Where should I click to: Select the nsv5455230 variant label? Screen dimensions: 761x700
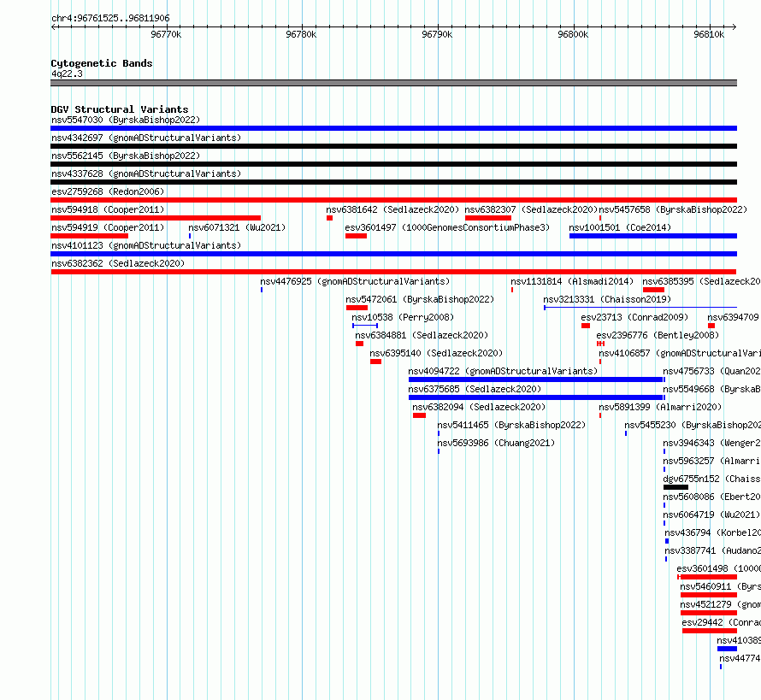(693, 425)
